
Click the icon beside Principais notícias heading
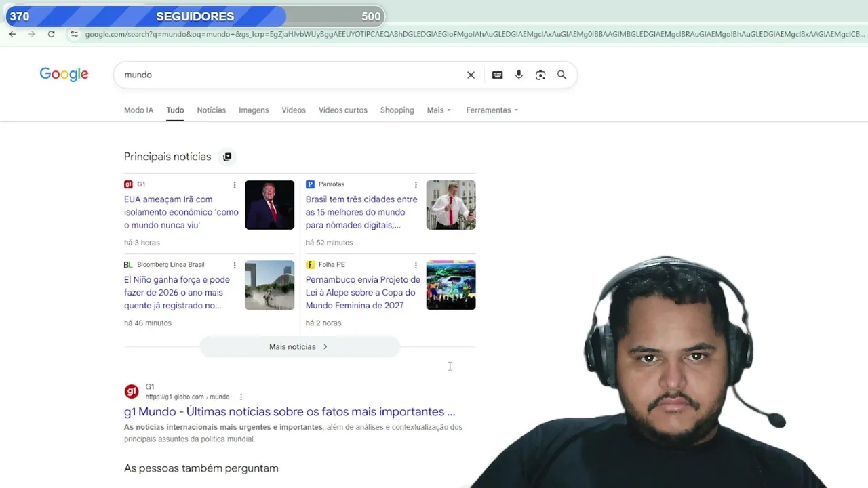pyautogui.click(x=227, y=157)
